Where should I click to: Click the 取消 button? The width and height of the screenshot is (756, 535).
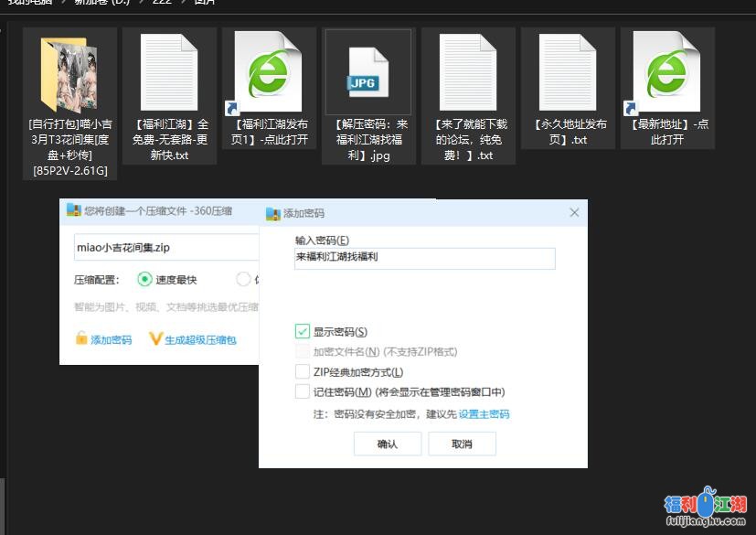[x=462, y=444]
